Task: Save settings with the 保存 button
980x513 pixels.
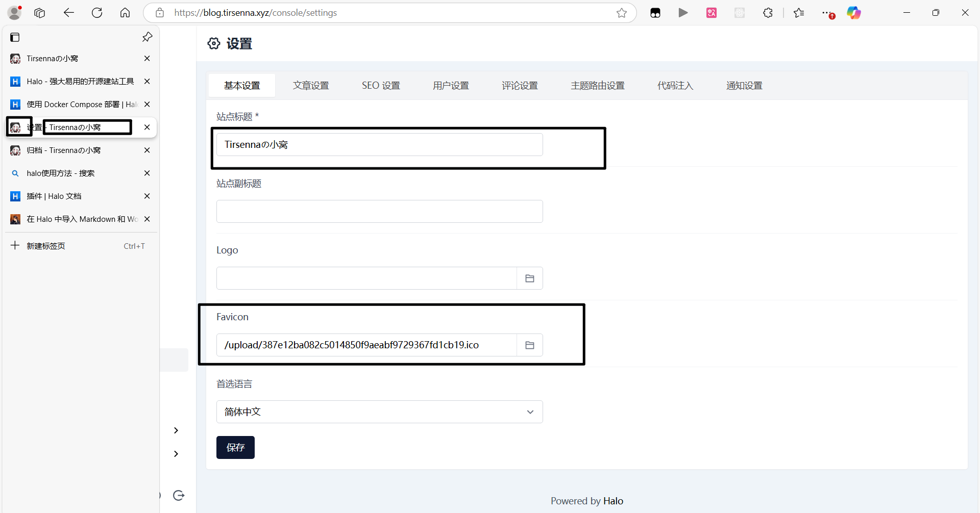Action: (235, 447)
